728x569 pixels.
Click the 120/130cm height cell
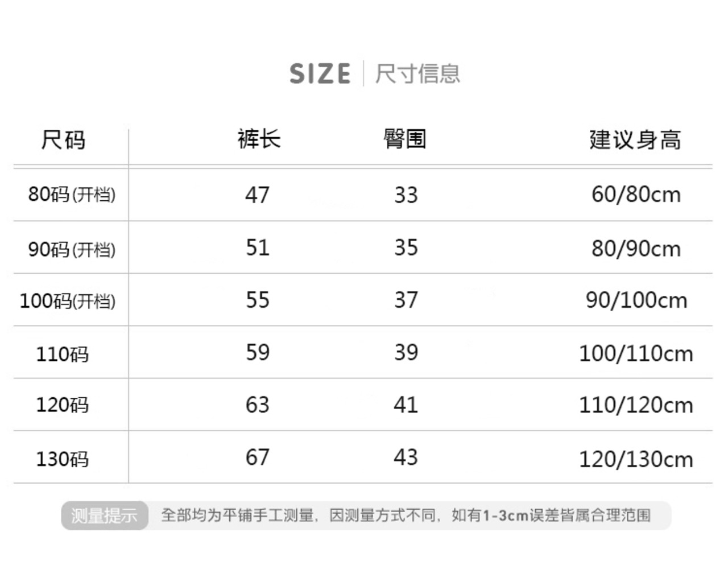[x=636, y=459]
